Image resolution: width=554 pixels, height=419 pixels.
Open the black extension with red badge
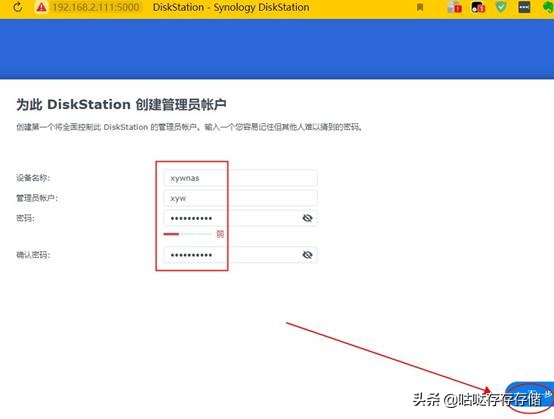click(x=478, y=7)
